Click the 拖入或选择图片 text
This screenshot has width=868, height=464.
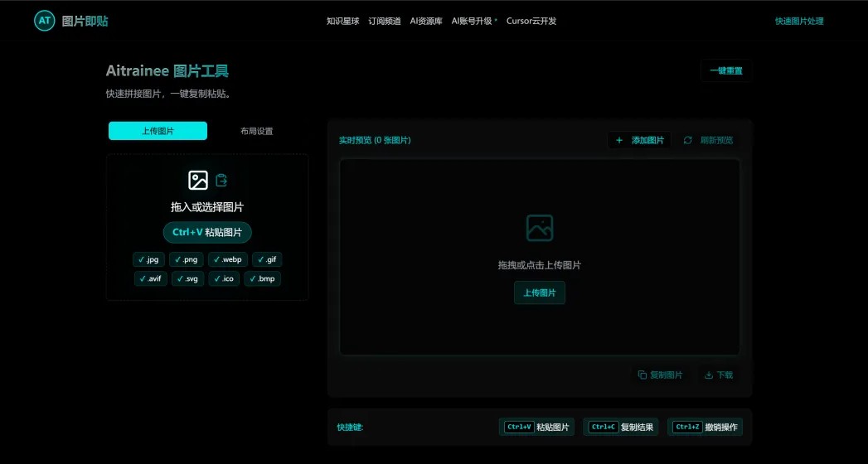[x=207, y=207]
